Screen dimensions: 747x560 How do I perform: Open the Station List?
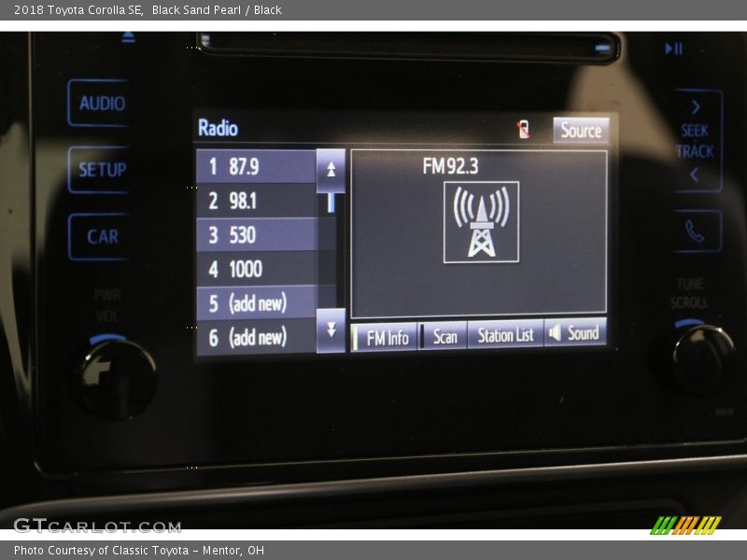pyautogui.click(x=505, y=335)
